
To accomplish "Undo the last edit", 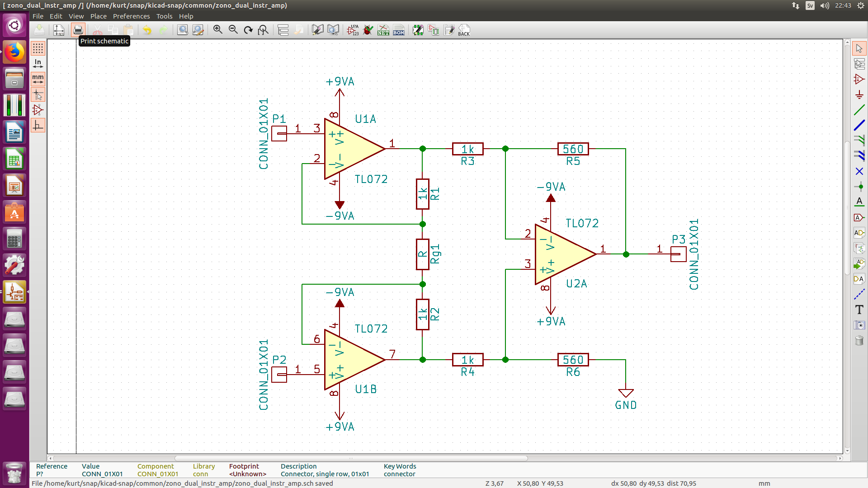I will [x=147, y=30].
